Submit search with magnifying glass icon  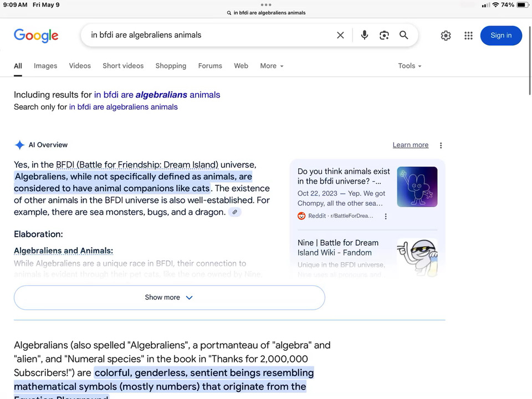[x=403, y=35]
